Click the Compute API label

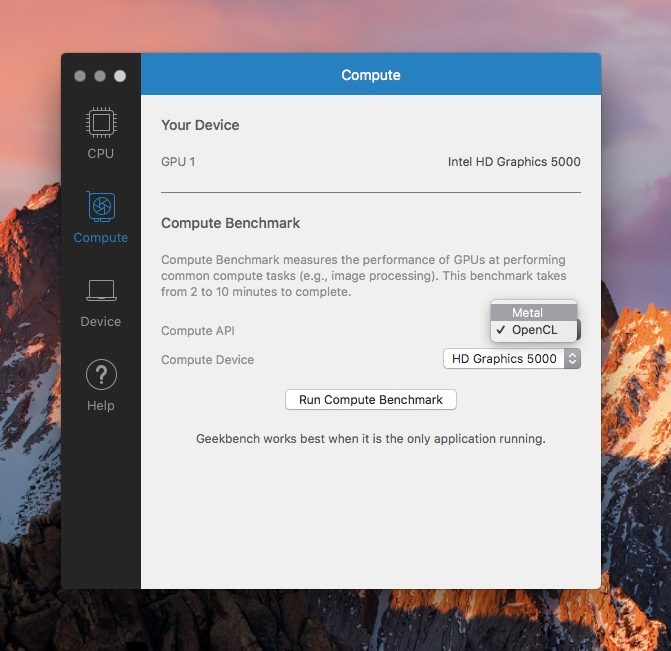point(198,331)
